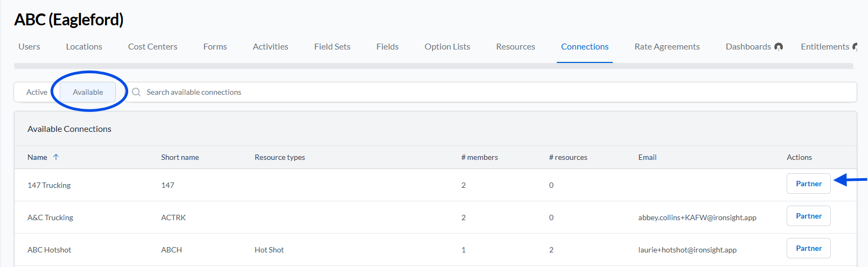868x267 pixels.
Task: Open the Forms tab
Action: point(215,47)
